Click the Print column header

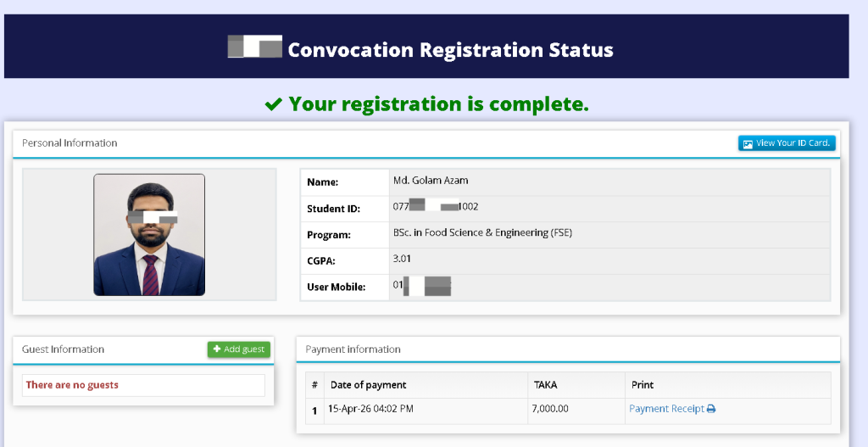coord(643,385)
